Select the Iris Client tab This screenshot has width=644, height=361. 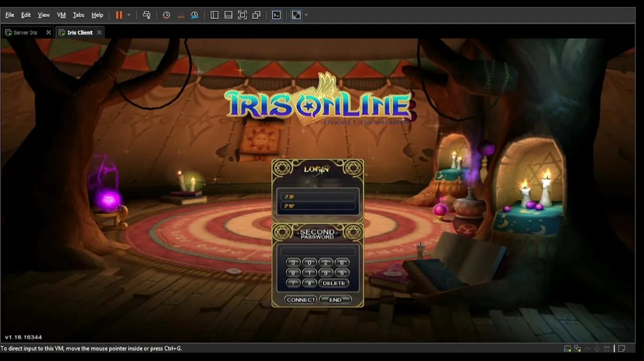click(80, 33)
